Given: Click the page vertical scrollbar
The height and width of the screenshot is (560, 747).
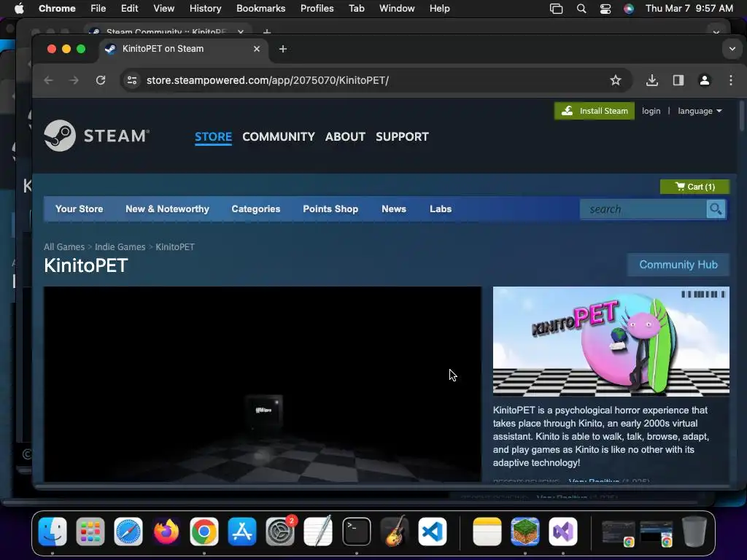Looking at the screenshot, I should point(741,115).
